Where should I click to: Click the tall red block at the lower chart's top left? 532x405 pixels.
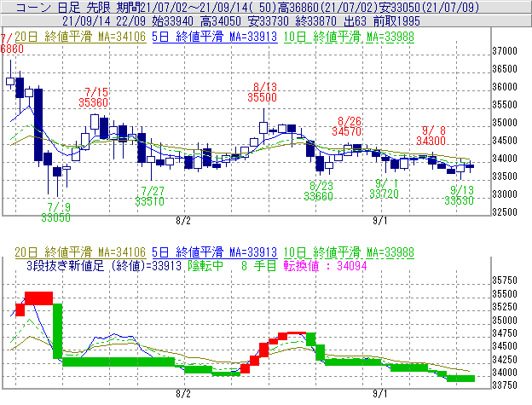click(38, 298)
